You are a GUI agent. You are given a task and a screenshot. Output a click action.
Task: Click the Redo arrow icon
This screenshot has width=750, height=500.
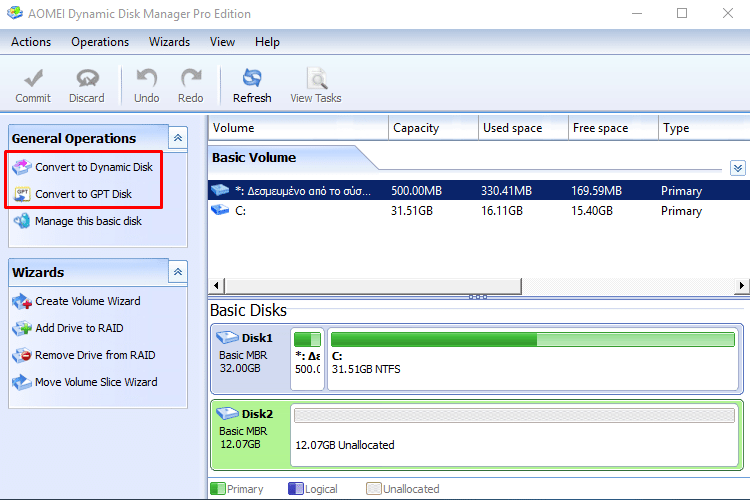point(191,78)
